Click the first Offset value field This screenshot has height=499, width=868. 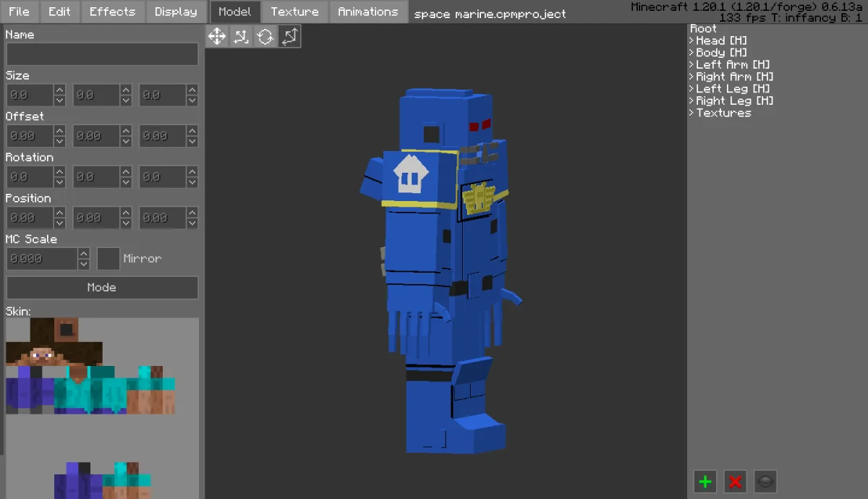click(x=30, y=136)
